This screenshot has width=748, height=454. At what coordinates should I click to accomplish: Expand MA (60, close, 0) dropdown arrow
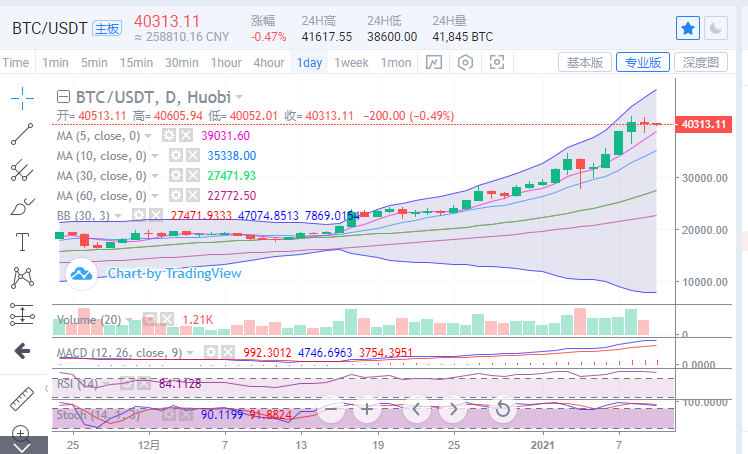point(155,196)
